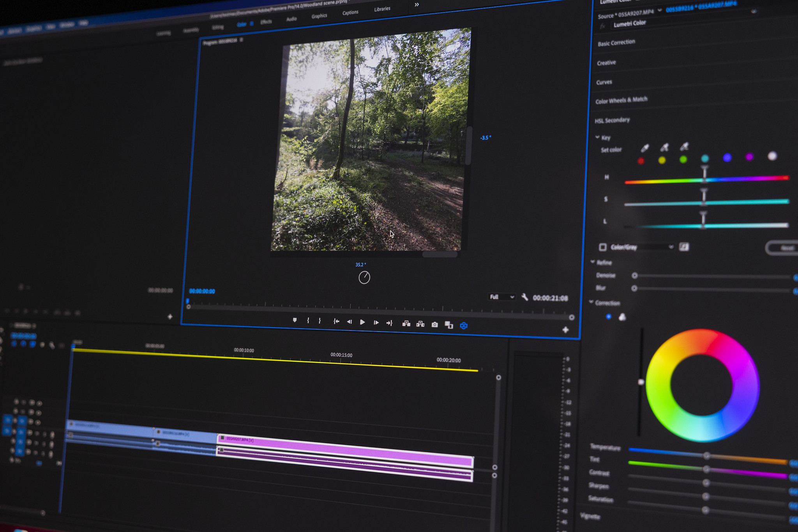Select the first Set color eyedropper
This screenshot has width=798, height=532.
(644, 148)
